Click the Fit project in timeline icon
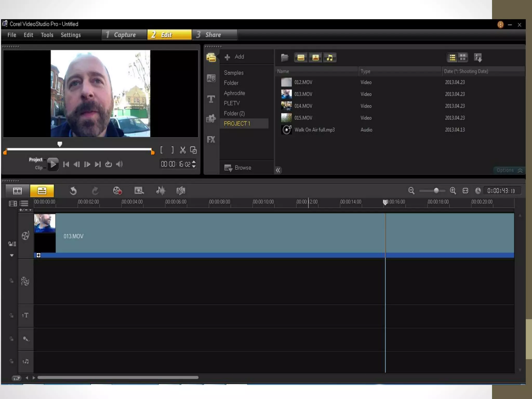The image size is (532, 399). pos(465,191)
